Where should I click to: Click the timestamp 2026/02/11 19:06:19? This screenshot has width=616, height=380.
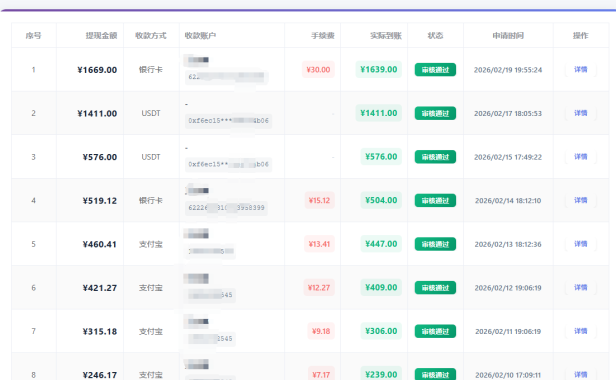click(508, 332)
